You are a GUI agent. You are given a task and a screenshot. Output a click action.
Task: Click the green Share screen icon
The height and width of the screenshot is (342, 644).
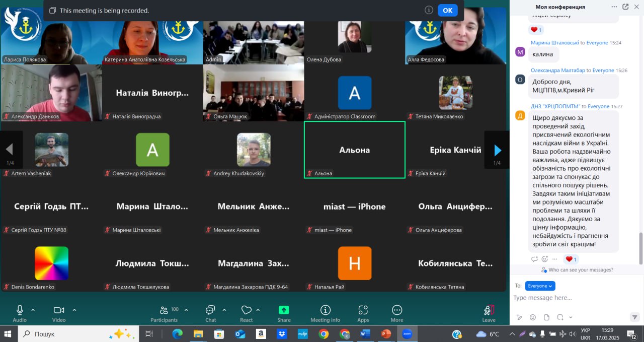point(284,310)
